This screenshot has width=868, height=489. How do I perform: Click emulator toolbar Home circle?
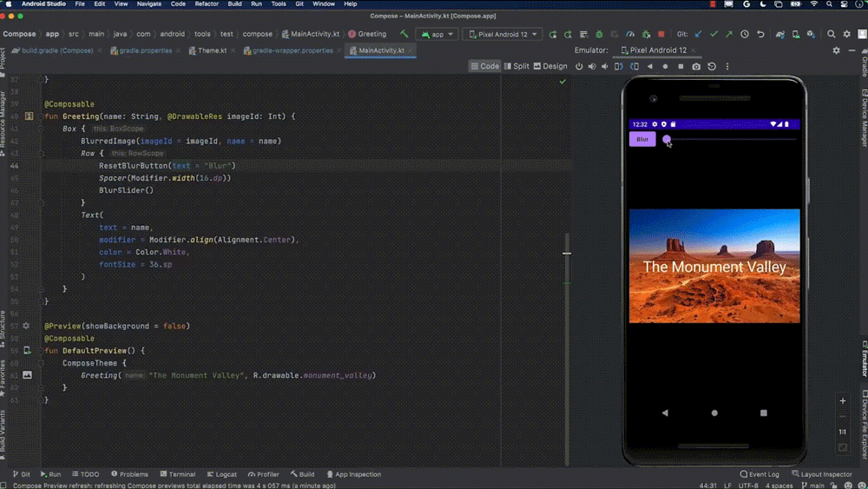tap(666, 67)
